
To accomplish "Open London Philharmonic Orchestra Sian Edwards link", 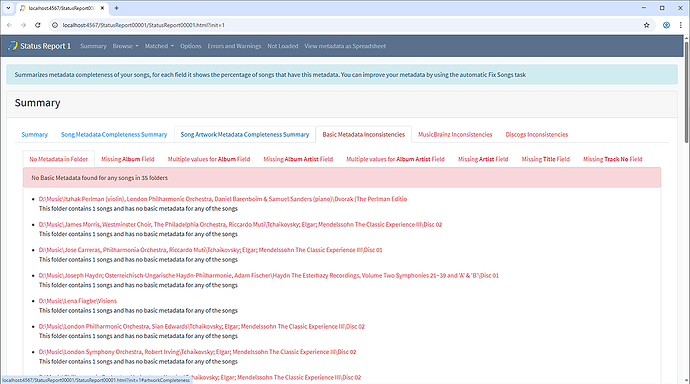I will pos(202,326).
